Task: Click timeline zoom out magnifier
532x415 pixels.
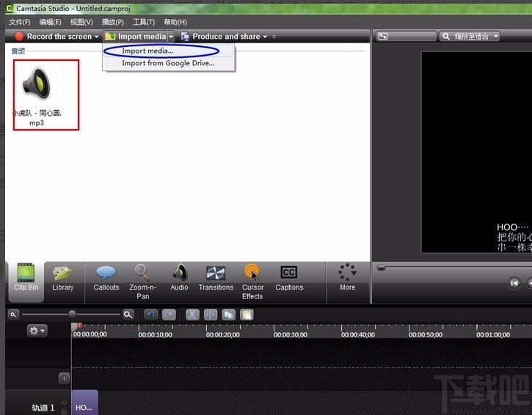Action: click(x=13, y=315)
